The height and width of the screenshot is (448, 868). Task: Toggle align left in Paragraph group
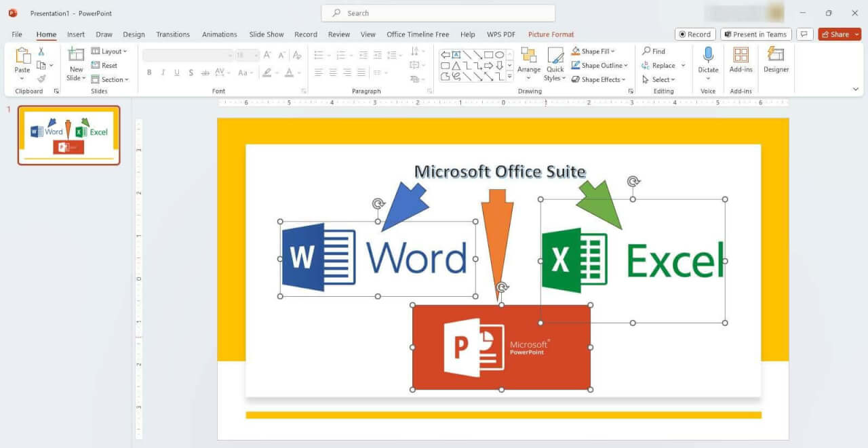319,73
